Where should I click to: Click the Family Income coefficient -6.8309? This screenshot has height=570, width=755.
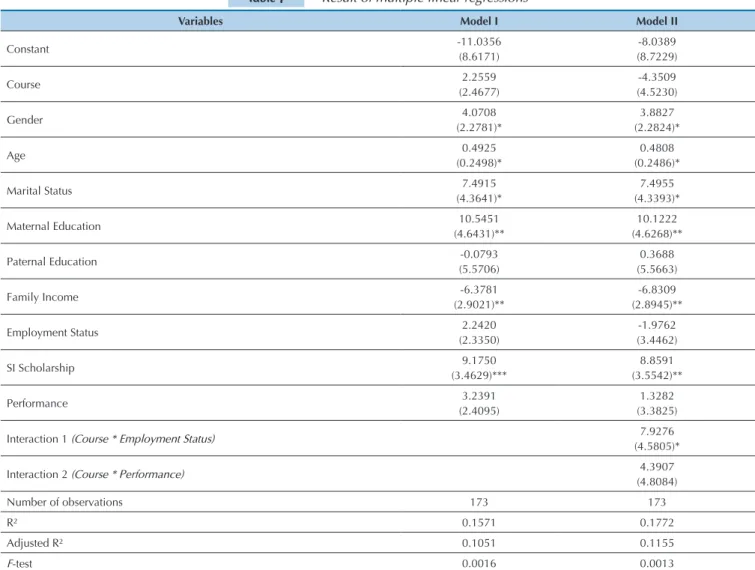[x=657, y=290]
